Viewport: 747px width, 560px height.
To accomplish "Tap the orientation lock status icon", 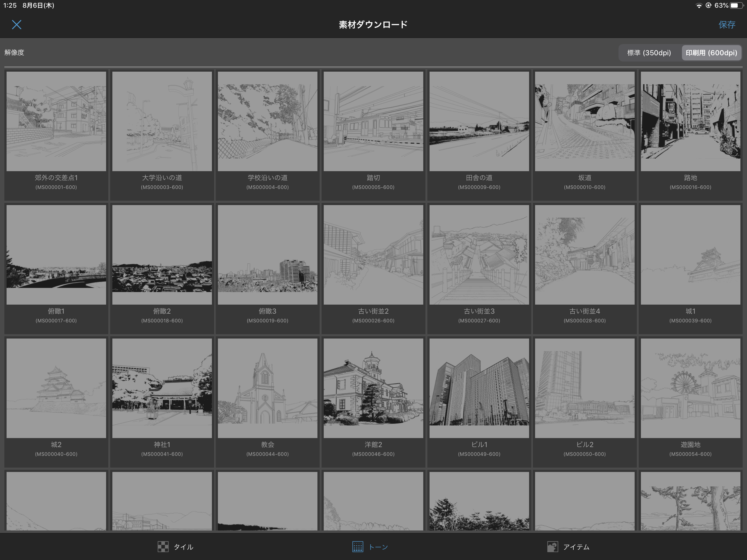I will (x=708, y=5).
